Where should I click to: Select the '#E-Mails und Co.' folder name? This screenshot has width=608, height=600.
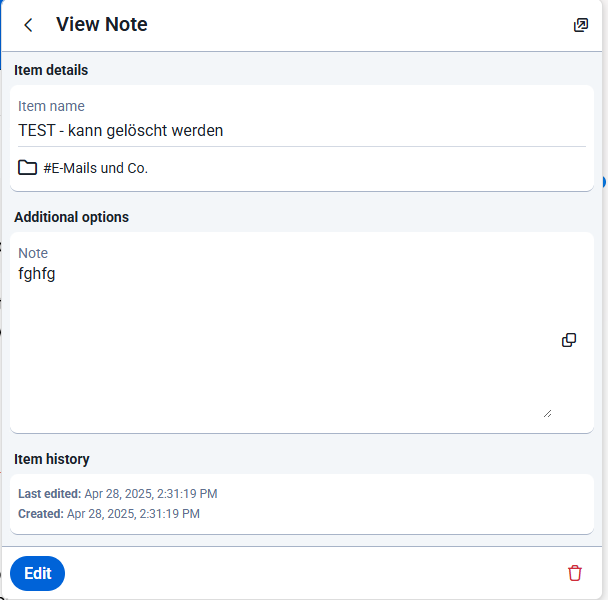[95, 168]
